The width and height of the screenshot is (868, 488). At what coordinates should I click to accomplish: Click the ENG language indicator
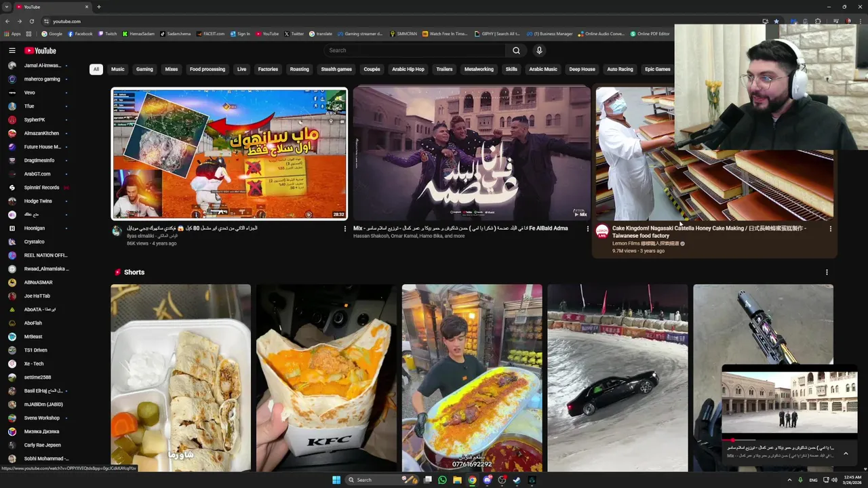coord(813,480)
